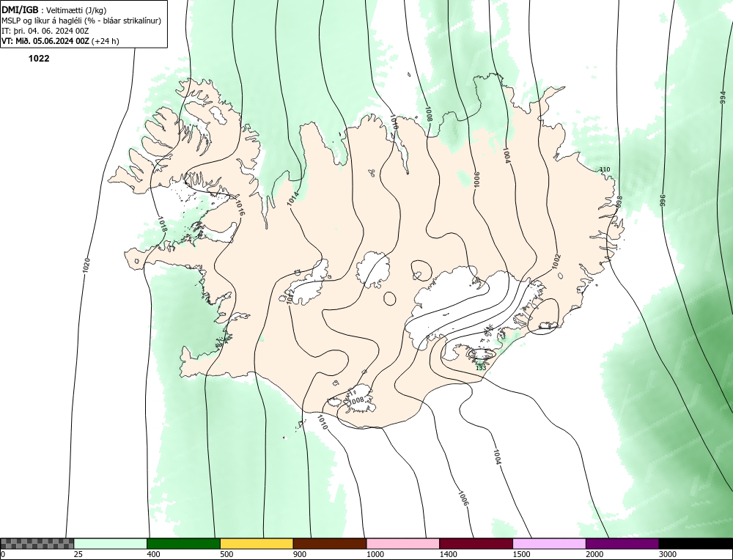
Task: Pick the maroon 1400–1500 legend swatch
Action: (476, 544)
